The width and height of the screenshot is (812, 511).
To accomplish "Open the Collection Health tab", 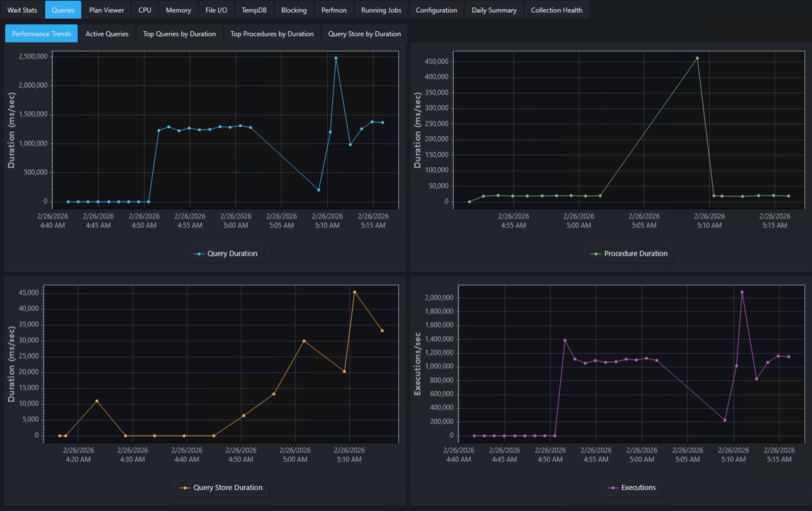I will pyautogui.click(x=556, y=10).
